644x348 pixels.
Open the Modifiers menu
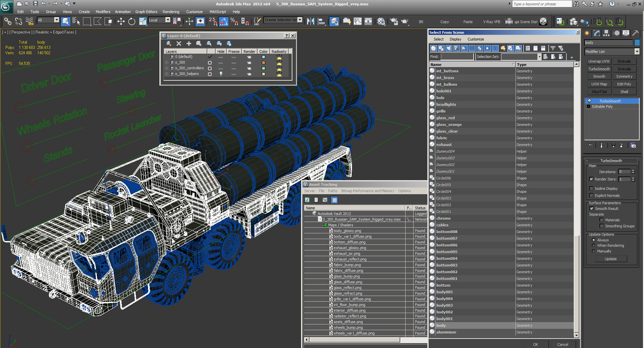(103, 12)
